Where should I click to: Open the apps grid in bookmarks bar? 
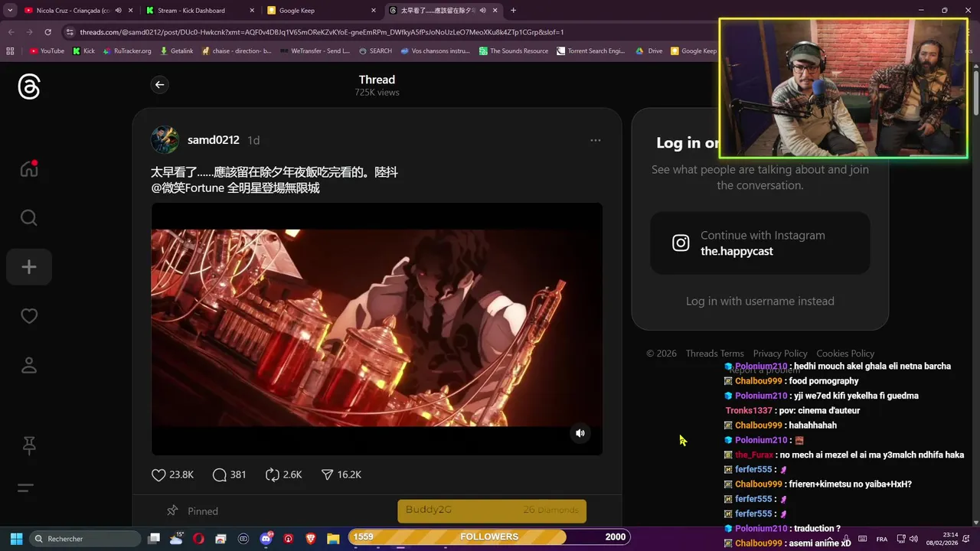pos(10,51)
